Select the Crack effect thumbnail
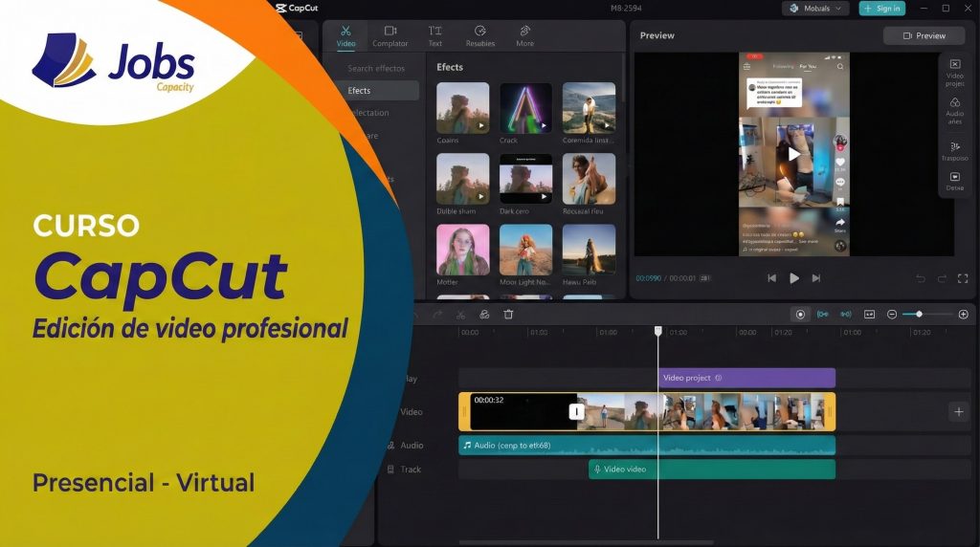Image resolution: width=980 pixels, height=547 pixels. 525,108
